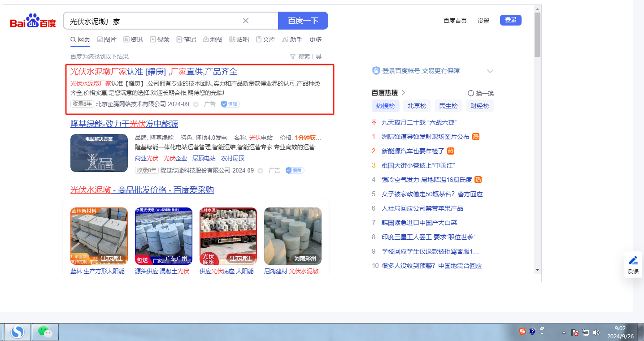
Task: Open WeChat from the taskbar
Action: (x=45, y=332)
